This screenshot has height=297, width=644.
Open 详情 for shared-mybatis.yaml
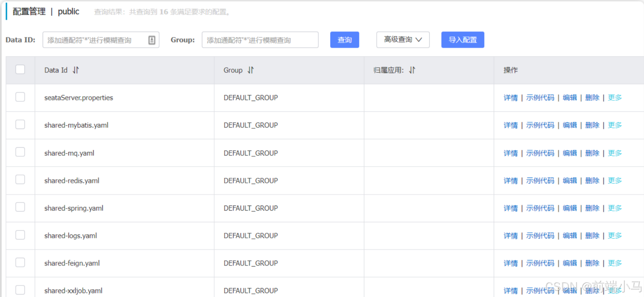[x=511, y=125]
